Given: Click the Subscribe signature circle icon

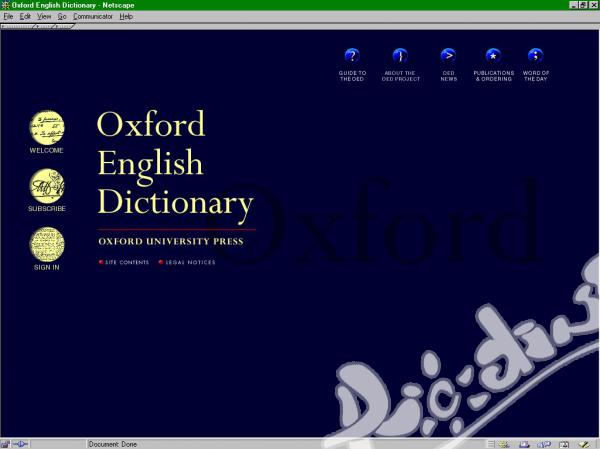Looking at the screenshot, I should [47, 186].
